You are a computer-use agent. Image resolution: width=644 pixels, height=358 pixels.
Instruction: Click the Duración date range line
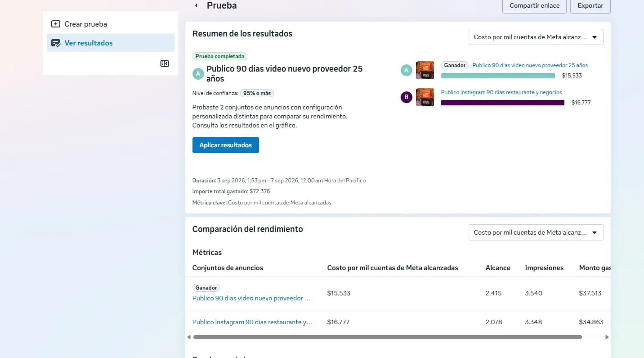[279, 181]
